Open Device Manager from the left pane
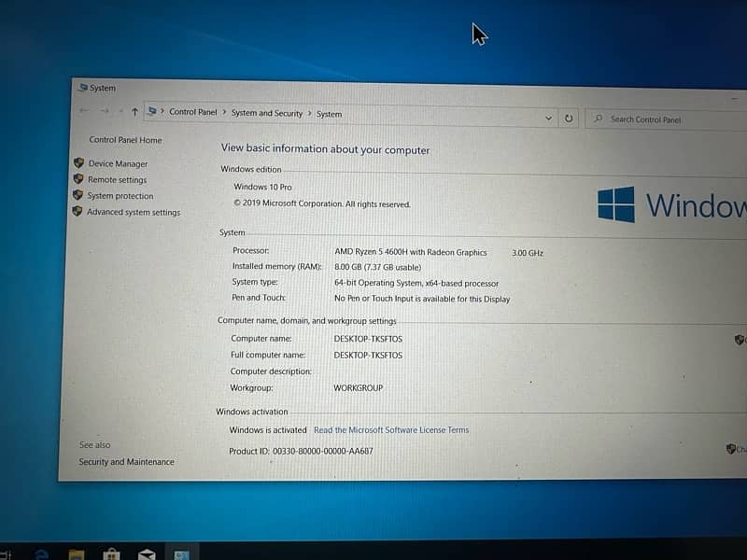Screen dimensions: 747x560 click(118, 163)
